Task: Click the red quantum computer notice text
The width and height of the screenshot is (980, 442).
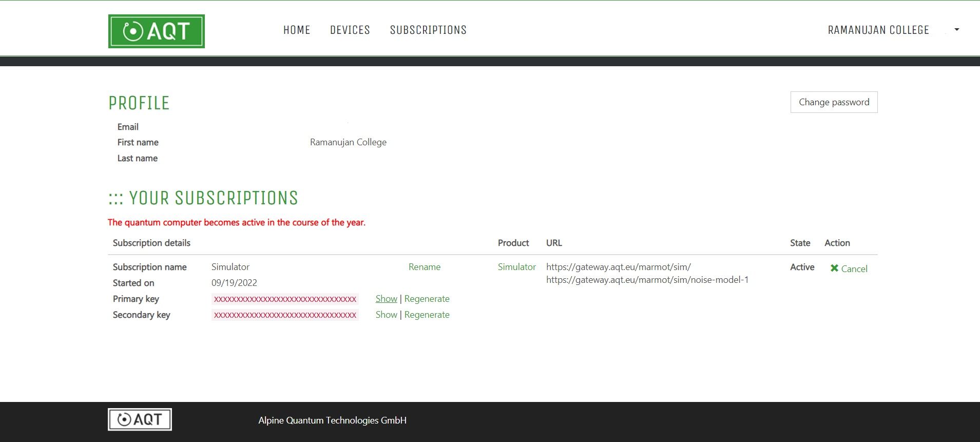Action: pos(237,222)
